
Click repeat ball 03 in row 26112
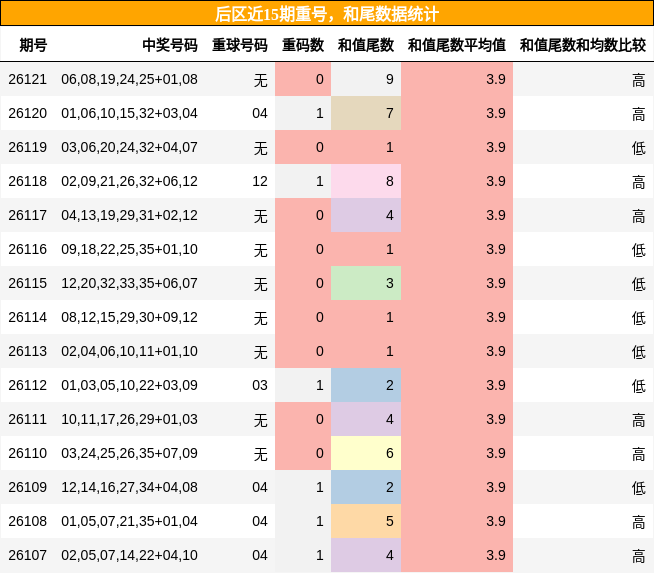(x=260, y=385)
